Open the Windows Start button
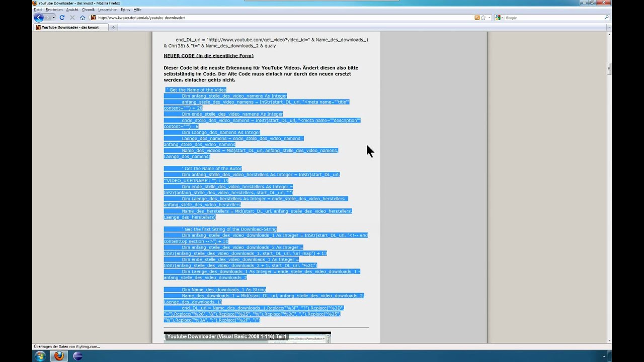The width and height of the screenshot is (644, 362). point(40,356)
